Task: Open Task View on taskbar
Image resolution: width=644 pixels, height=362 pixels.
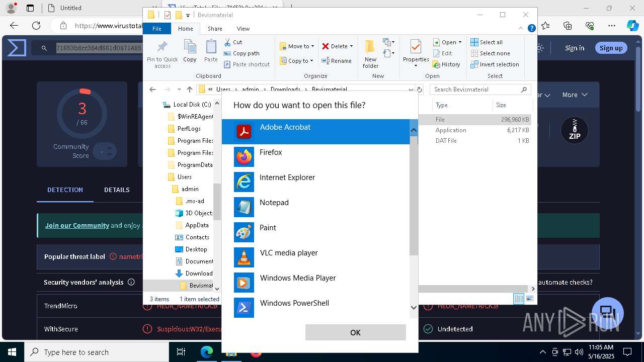Action: 181,352
